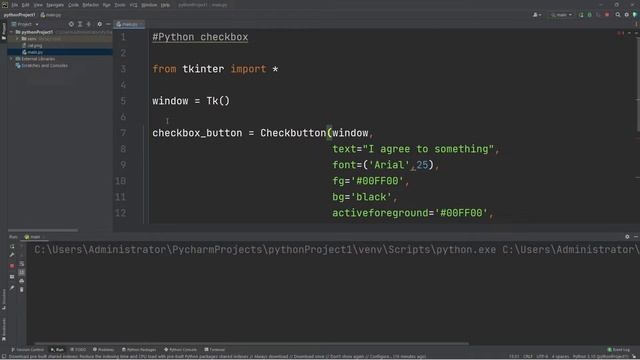Open the Terminal tool tab
The width and height of the screenshot is (640, 360).
coord(214,350)
